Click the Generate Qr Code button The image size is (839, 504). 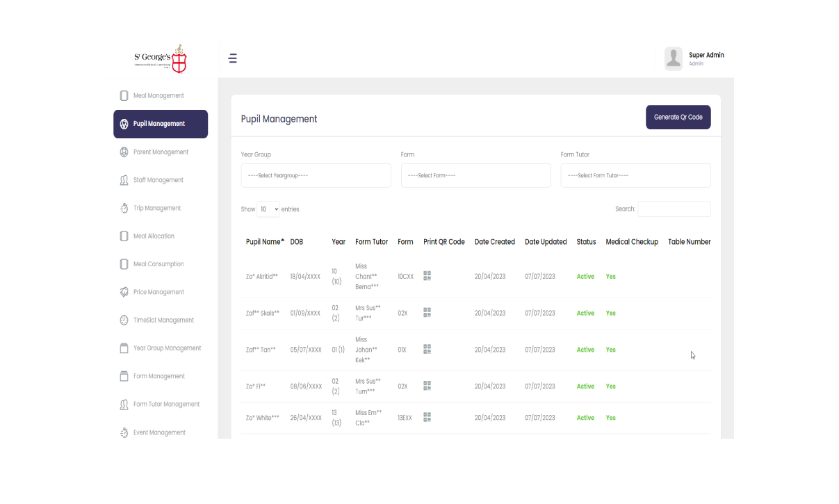click(678, 117)
